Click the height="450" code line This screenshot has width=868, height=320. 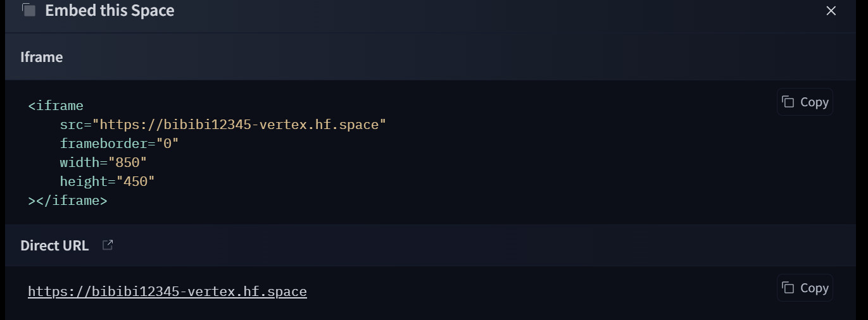(x=107, y=182)
